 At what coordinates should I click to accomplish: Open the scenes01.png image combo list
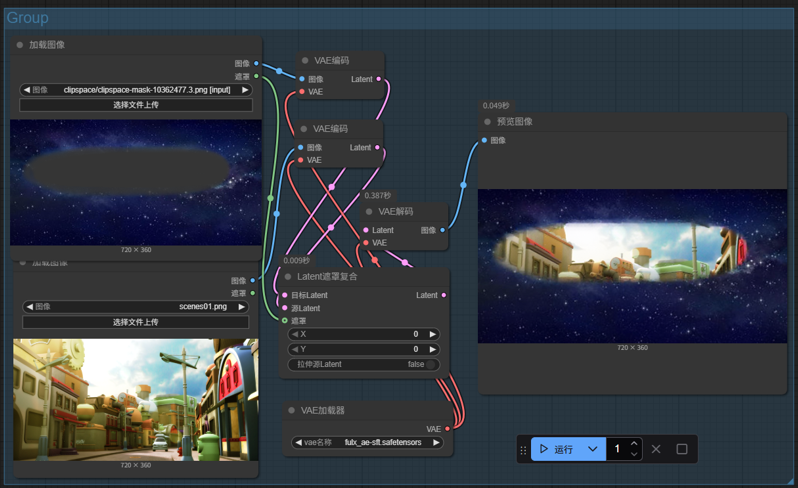tap(135, 307)
